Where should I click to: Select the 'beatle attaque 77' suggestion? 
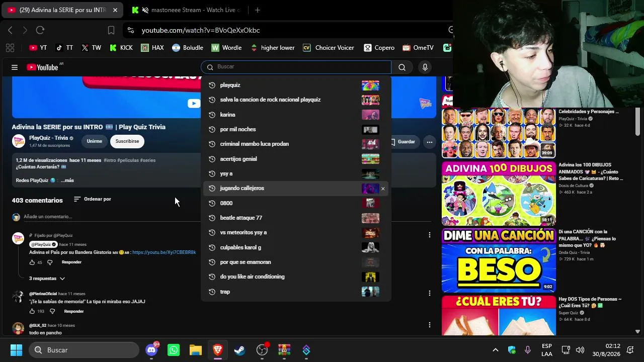(296, 218)
